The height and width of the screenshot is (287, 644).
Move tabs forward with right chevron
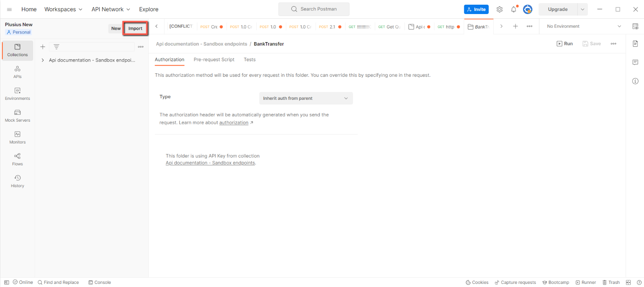(501, 26)
